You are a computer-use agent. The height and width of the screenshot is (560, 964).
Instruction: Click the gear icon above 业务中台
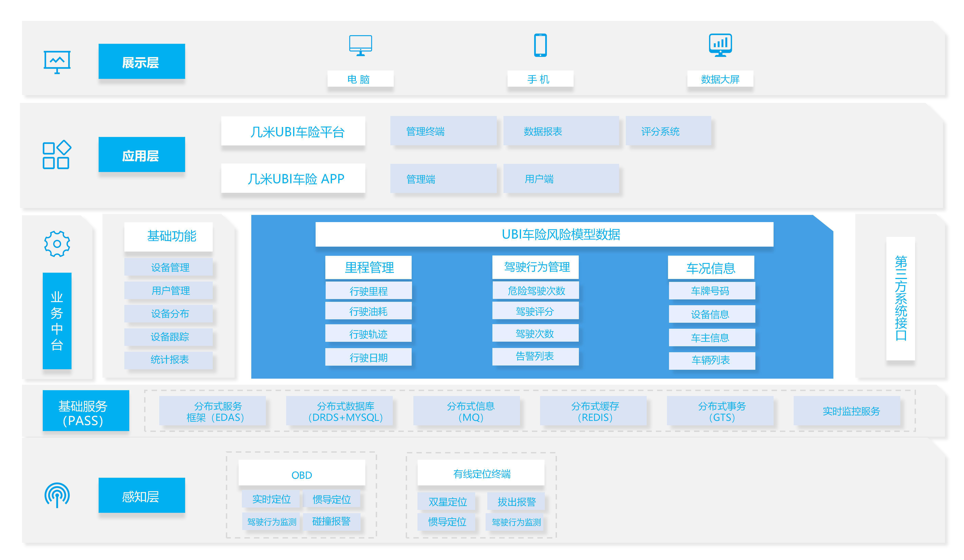[x=57, y=244]
